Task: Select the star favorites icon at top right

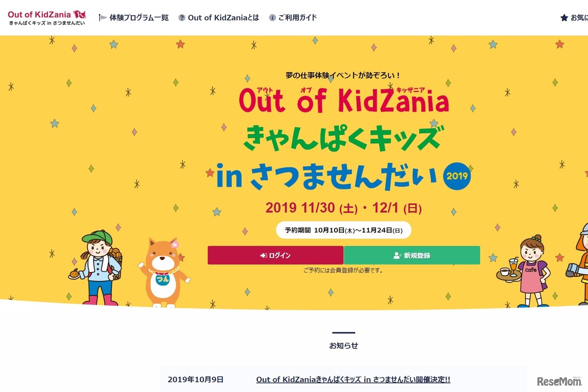Action: pyautogui.click(x=563, y=17)
